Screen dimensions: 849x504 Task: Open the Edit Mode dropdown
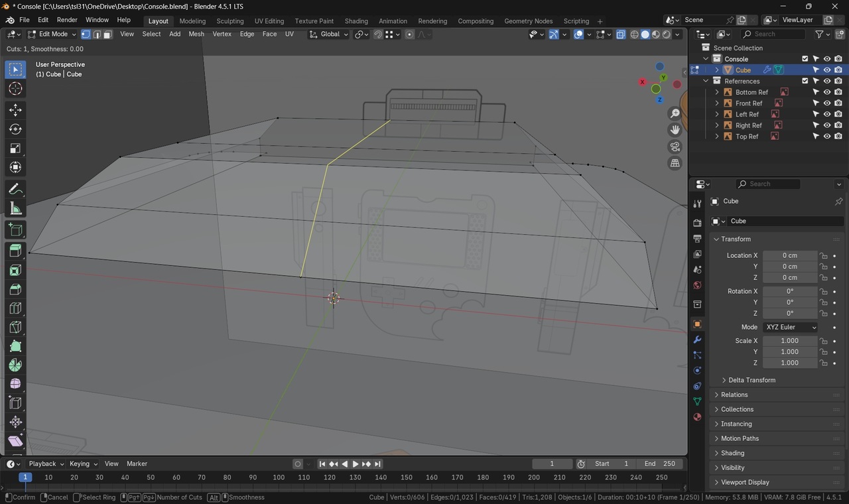coord(52,34)
